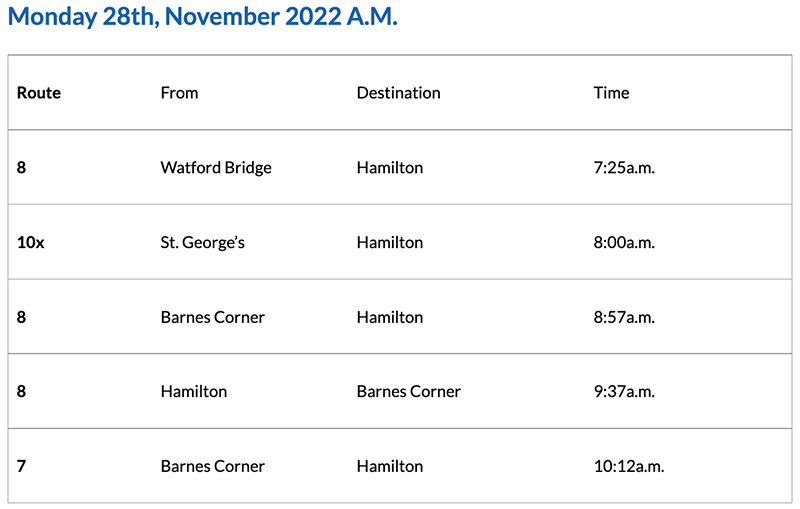Click the 9:37a.m. time cell
800x509 pixels.
pos(624,392)
